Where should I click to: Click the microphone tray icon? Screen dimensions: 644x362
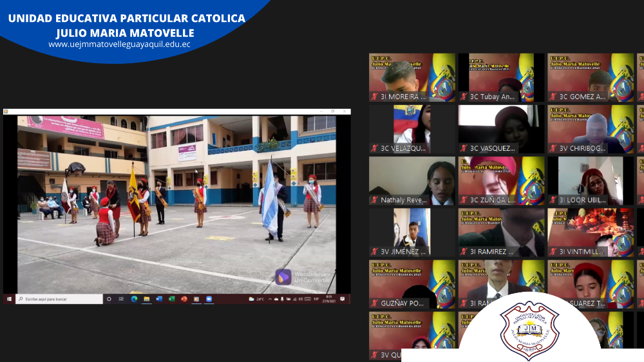(x=282, y=299)
